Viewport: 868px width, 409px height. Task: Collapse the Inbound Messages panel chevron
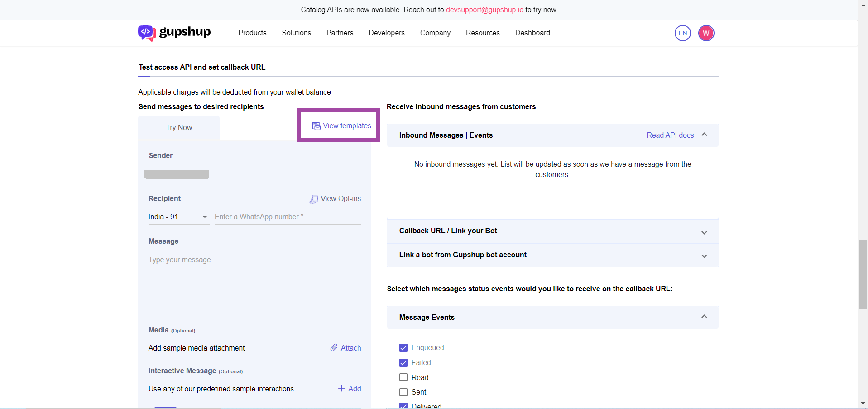tap(704, 135)
